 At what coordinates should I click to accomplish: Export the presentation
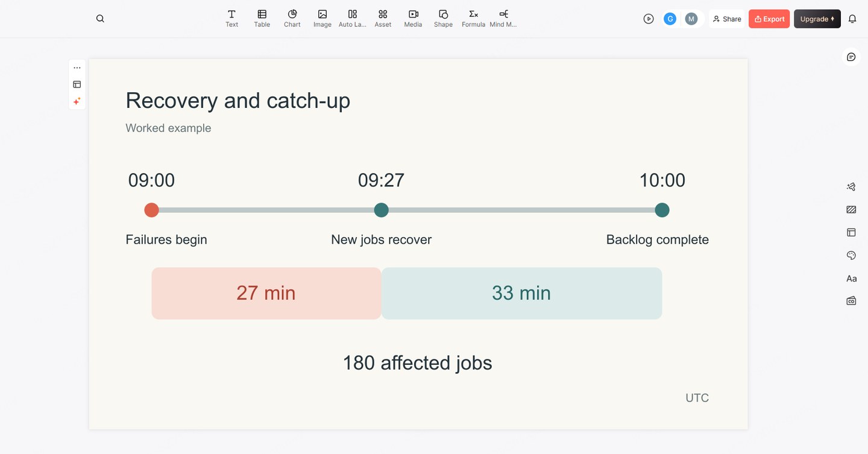(x=769, y=19)
